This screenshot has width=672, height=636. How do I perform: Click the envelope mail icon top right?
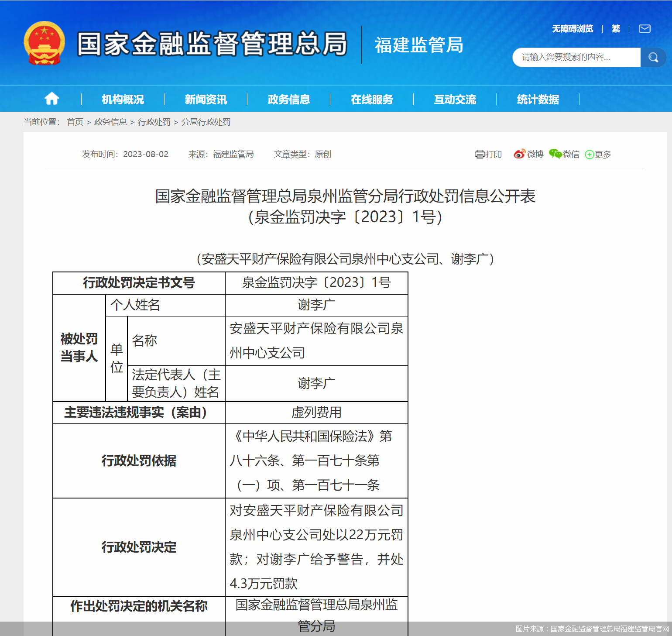pyautogui.click(x=645, y=29)
